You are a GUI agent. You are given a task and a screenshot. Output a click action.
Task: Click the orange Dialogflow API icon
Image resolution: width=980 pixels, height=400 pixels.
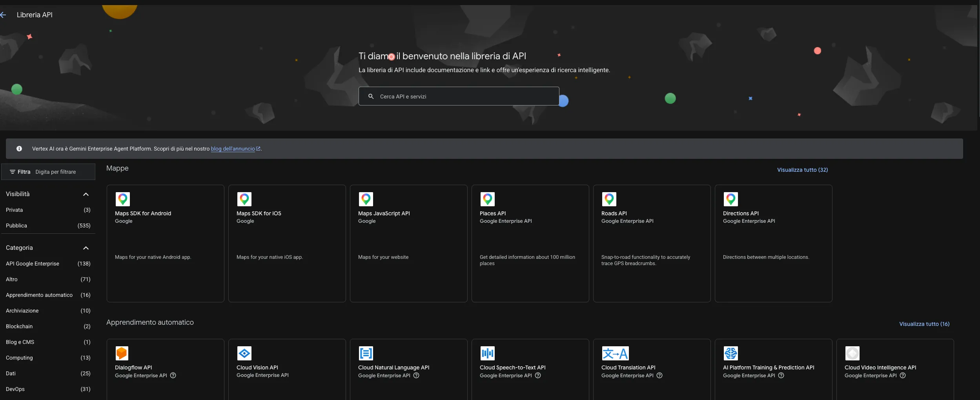click(x=122, y=353)
